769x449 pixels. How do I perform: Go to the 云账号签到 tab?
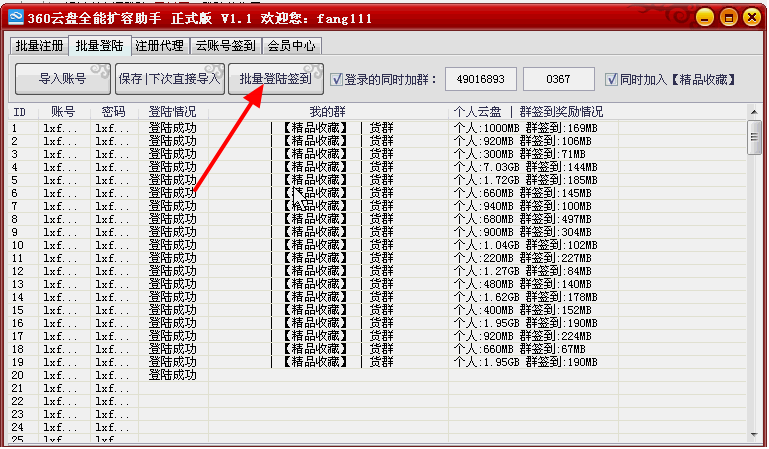pyautogui.click(x=226, y=46)
